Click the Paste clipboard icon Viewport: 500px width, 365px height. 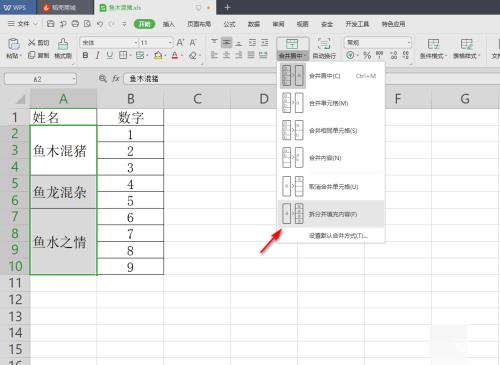[x=14, y=44]
